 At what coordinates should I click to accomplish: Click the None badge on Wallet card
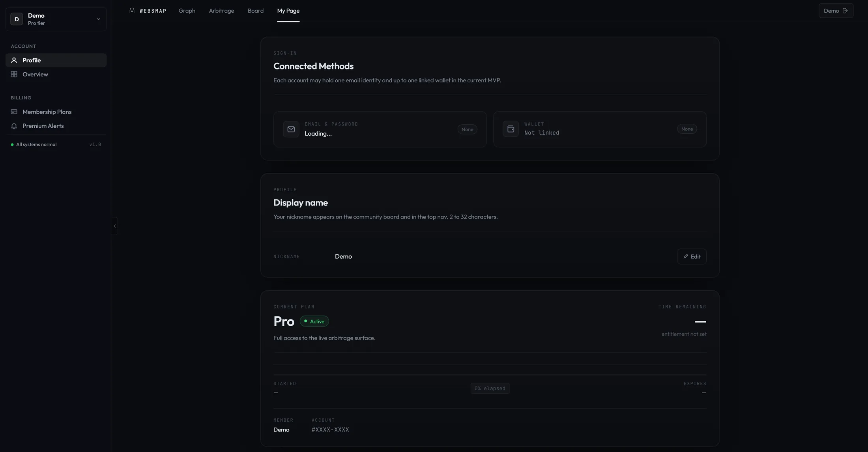tap(687, 129)
